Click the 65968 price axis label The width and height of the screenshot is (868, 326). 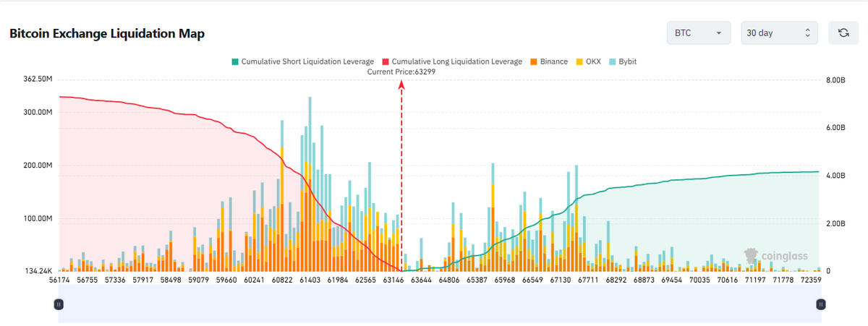click(x=503, y=280)
